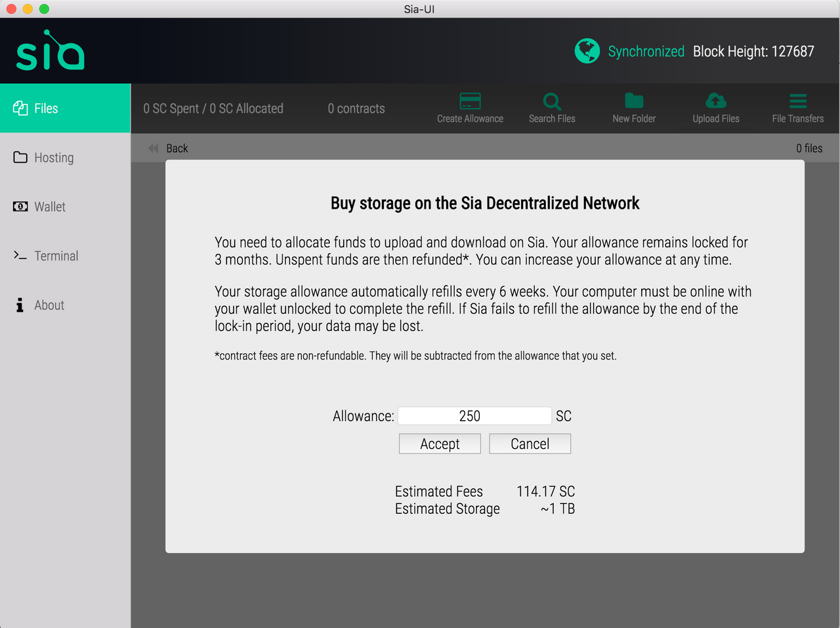
Task: Click the Back label above the dialog
Action: [x=177, y=148]
